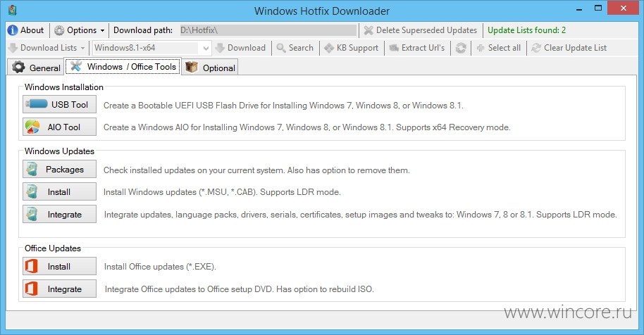
Task: Click Windows Updates Install button
Action: pos(60,192)
